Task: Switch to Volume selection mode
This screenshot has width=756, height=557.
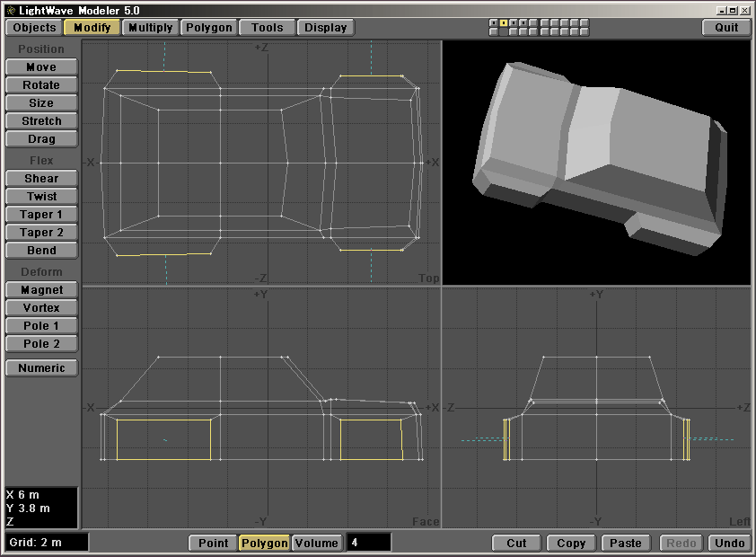Action: point(317,543)
